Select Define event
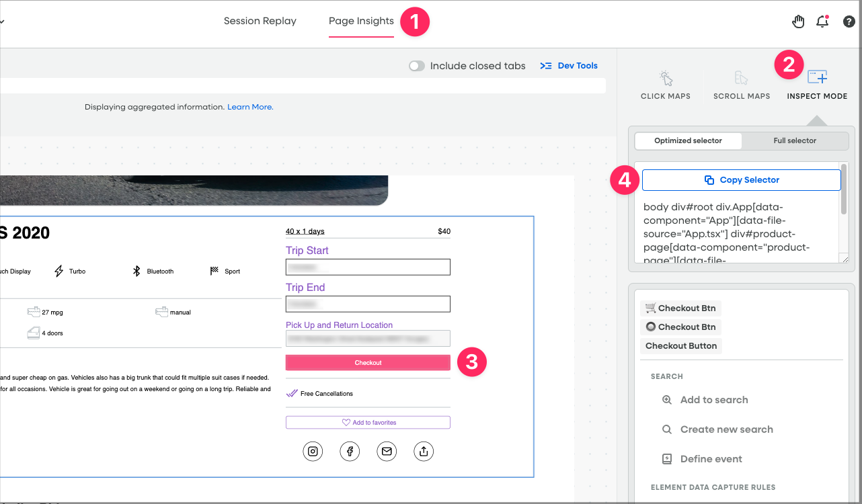This screenshot has width=862, height=504. click(x=710, y=458)
